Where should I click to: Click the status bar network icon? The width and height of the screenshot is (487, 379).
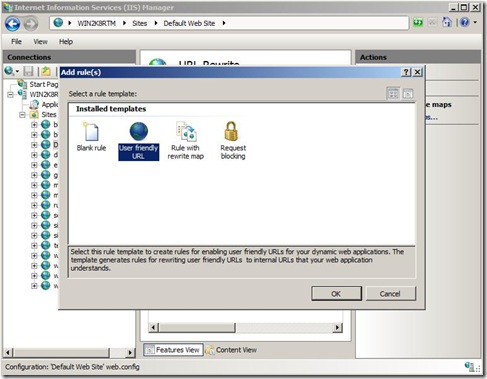click(x=470, y=367)
